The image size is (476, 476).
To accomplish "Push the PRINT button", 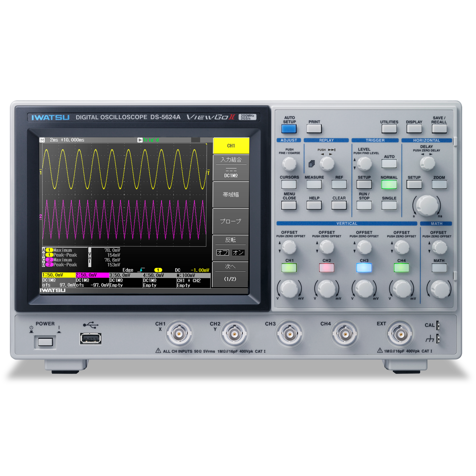I will [314, 129].
